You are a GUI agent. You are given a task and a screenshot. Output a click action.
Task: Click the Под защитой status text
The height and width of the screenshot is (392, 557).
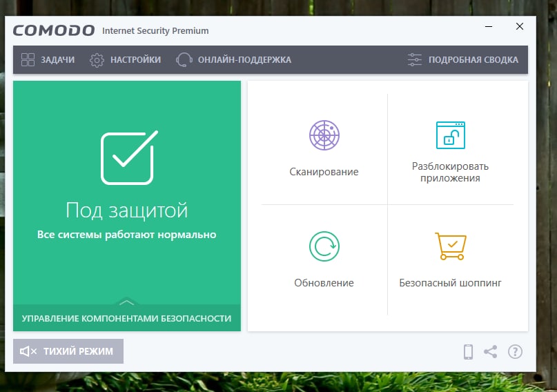127,210
